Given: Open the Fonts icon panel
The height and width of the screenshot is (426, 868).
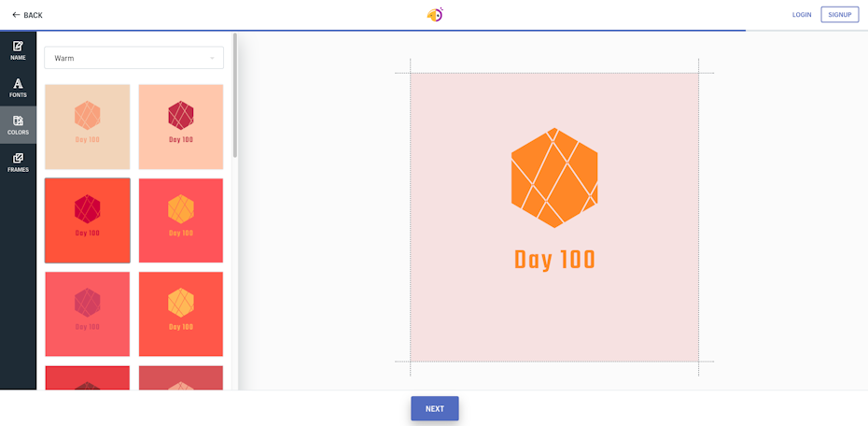Looking at the screenshot, I should pyautogui.click(x=18, y=84).
